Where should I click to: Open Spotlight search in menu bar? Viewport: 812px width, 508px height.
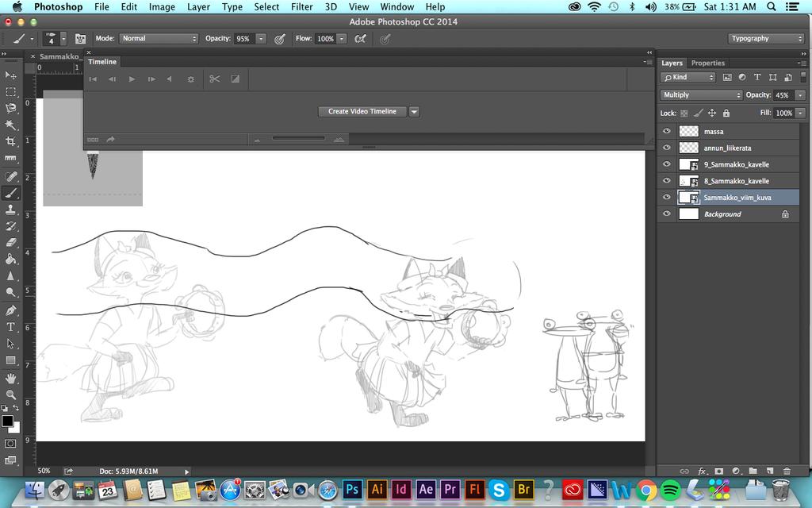pos(771,6)
